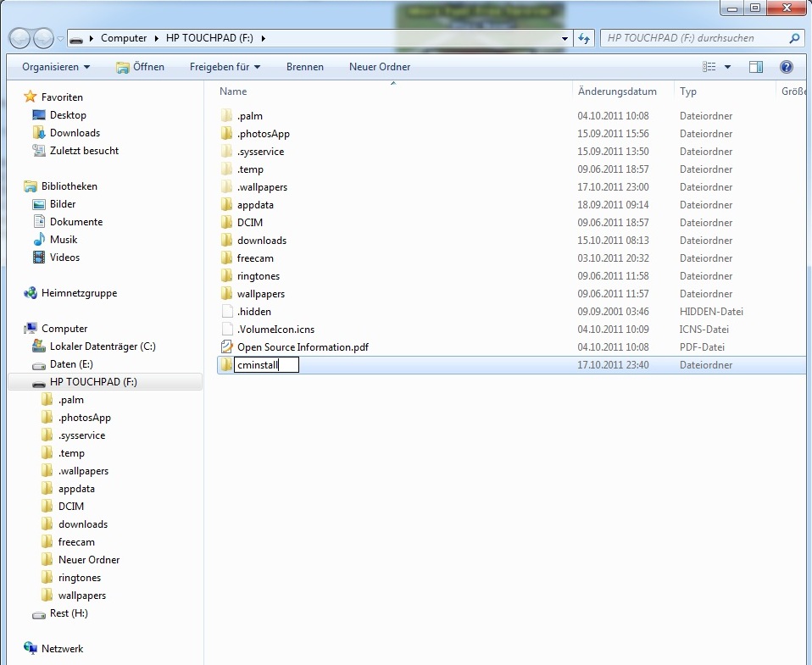
Task: Select .photosApp folder icon in file list
Action: (226, 134)
